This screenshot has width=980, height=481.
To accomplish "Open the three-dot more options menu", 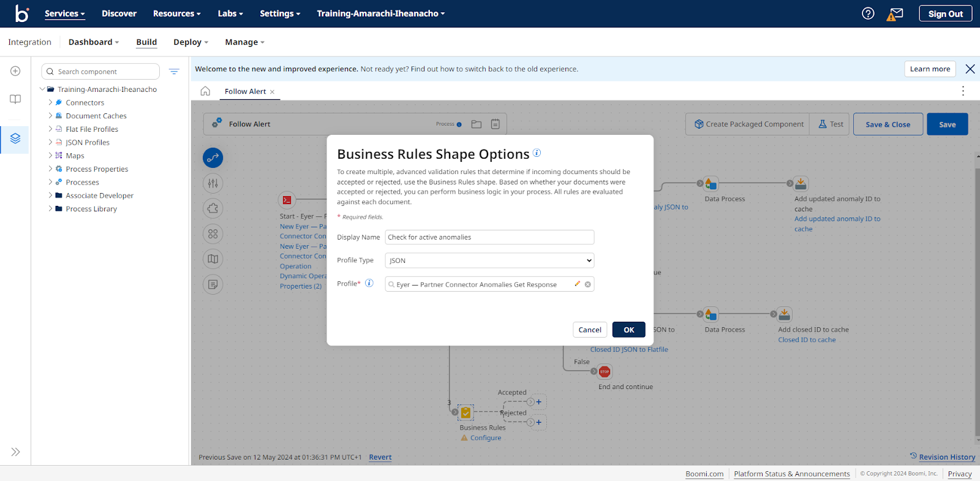I will tap(963, 91).
